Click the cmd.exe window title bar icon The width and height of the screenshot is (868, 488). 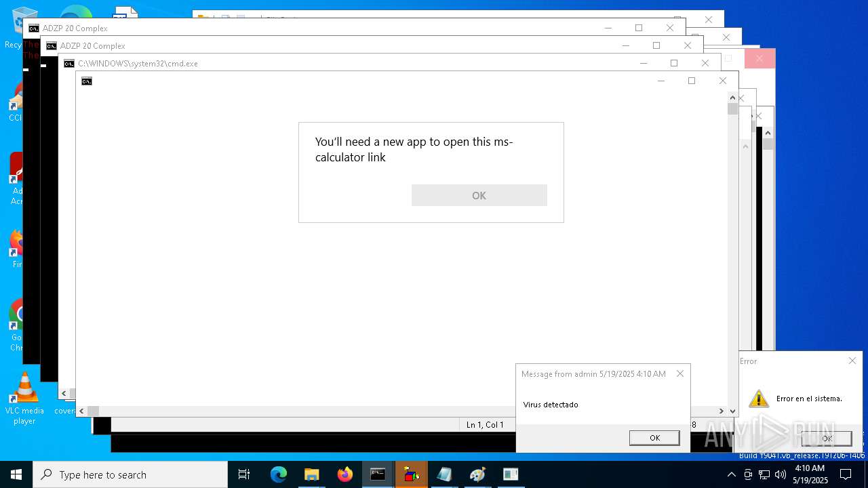pyautogui.click(x=69, y=64)
